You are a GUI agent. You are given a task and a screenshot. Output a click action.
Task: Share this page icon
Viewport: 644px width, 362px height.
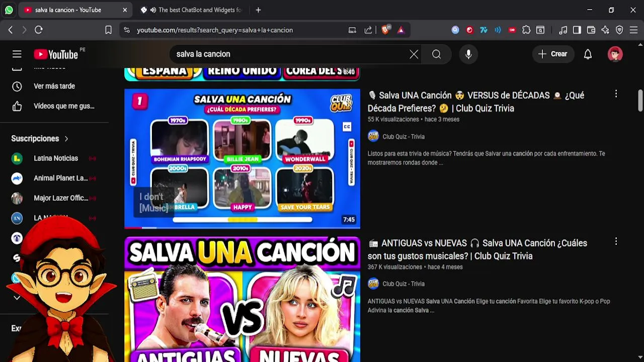point(368,30)
